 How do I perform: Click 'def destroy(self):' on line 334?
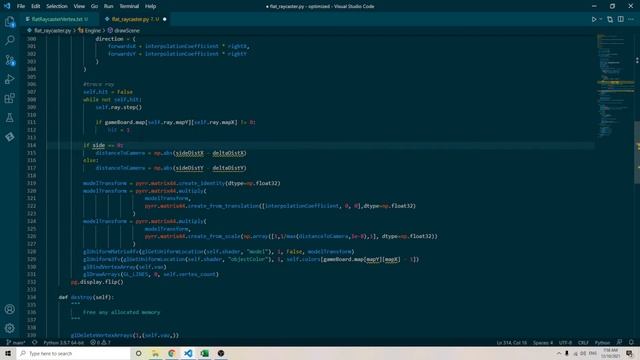coord(86,297)
